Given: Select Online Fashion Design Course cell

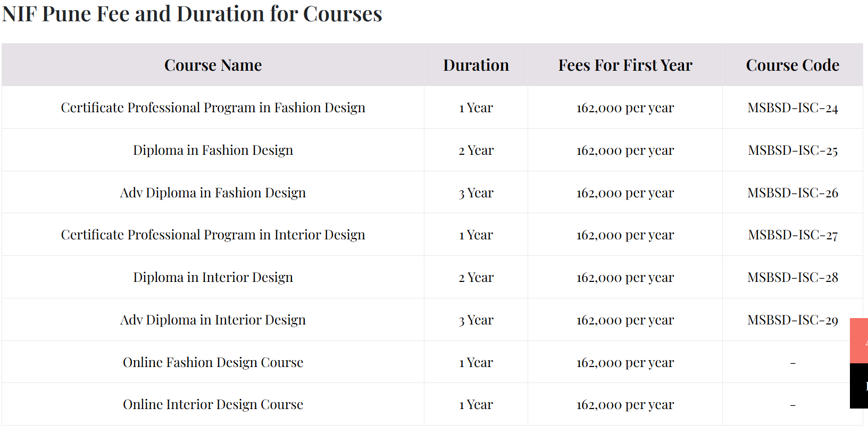Looking at the screenshot, I should 213,362.
